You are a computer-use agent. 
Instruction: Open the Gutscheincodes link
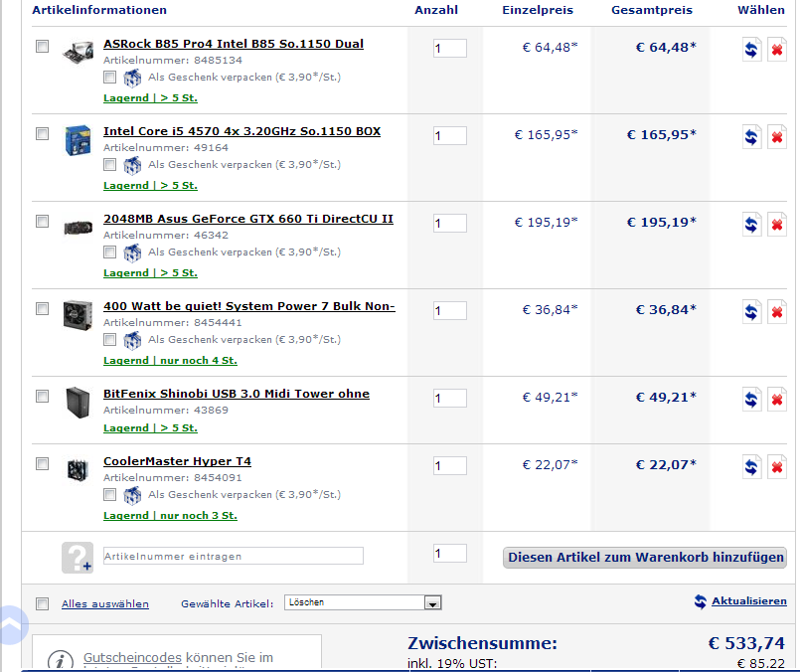pos(132,658)
